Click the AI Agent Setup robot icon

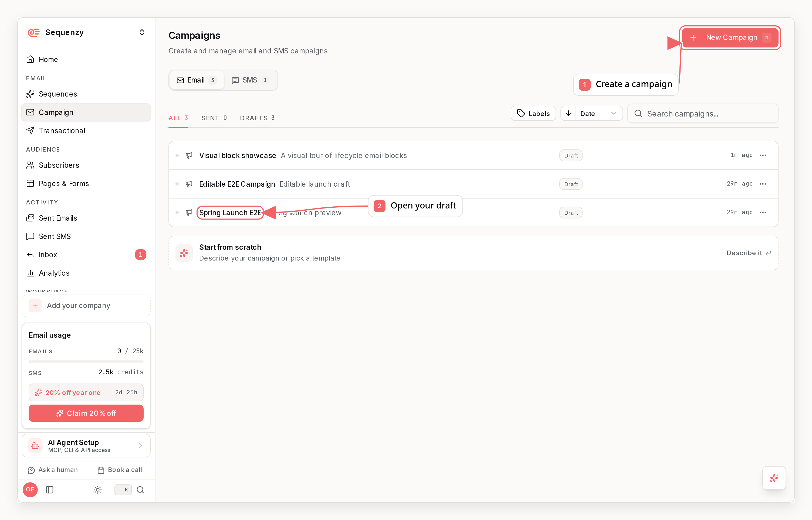(35, 446)
